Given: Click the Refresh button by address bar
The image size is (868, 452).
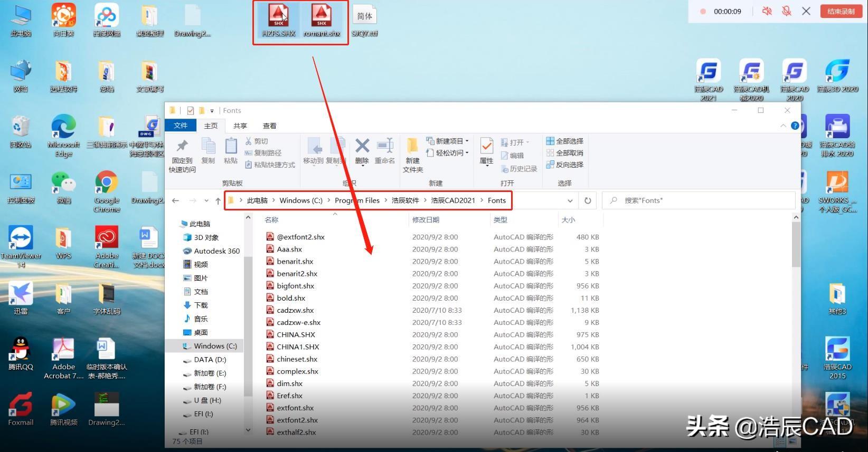Looking at the screenshot, I should (x=588, y=200).
